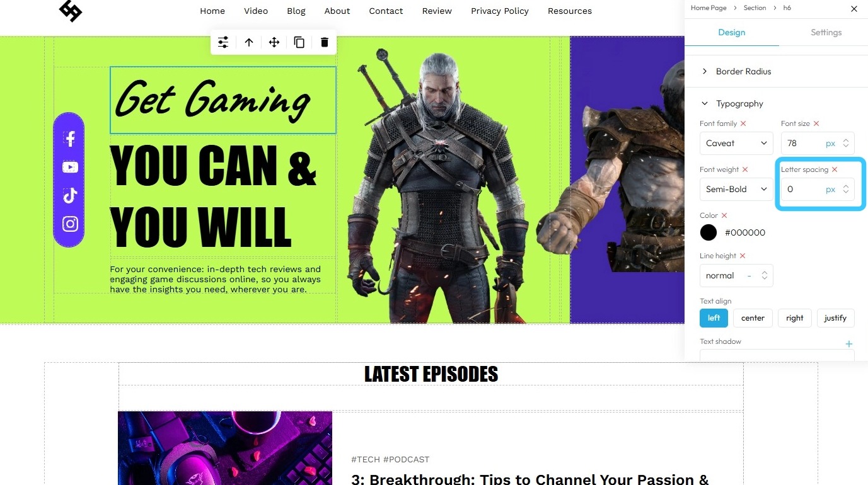Set text align to center
868x485 pixels.
[x=753, y=318]
